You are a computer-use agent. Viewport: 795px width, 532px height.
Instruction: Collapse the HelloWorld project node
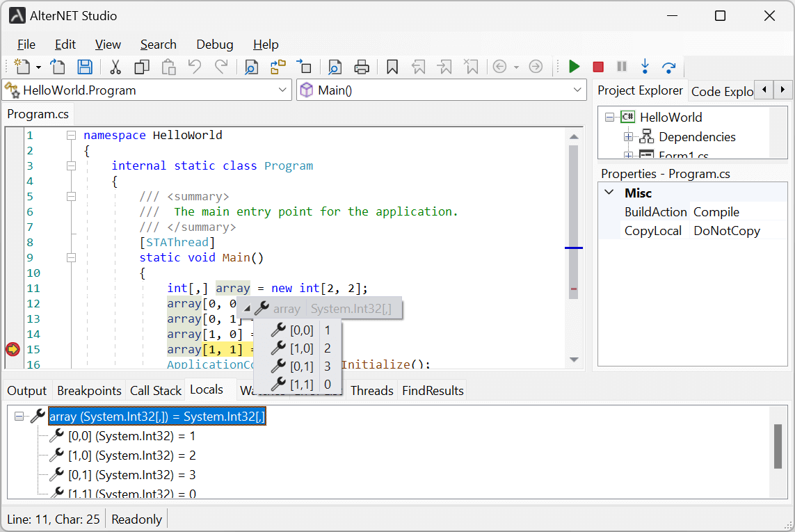coord(609,117)
